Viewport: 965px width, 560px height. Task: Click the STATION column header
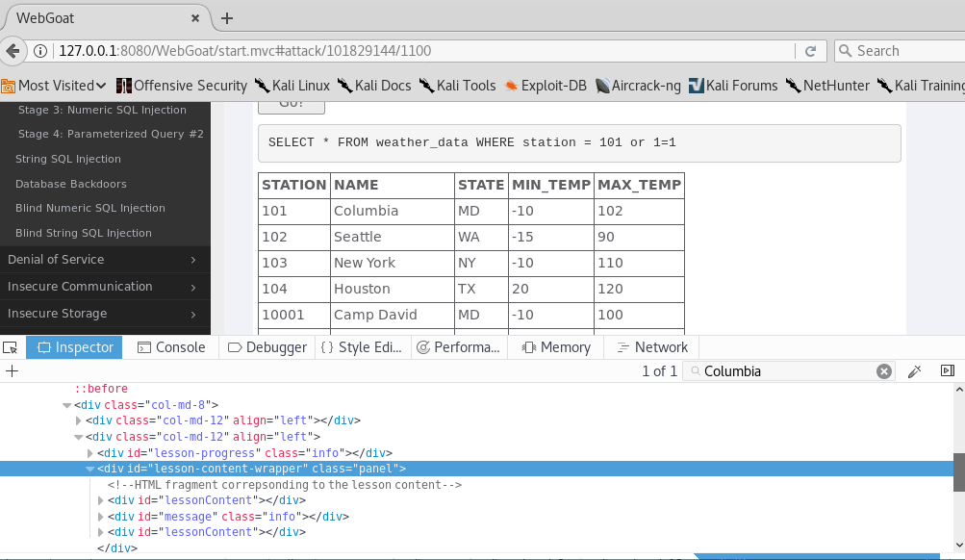tap(293, 186)
